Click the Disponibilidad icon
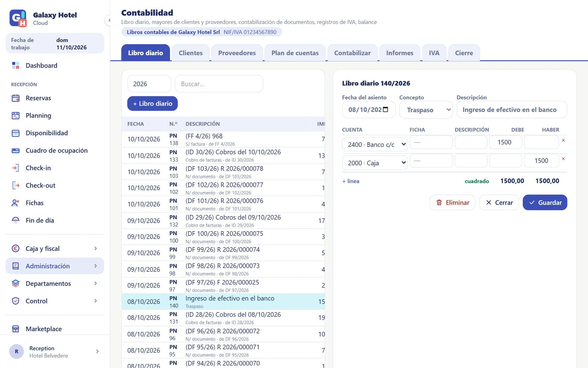 16,133
